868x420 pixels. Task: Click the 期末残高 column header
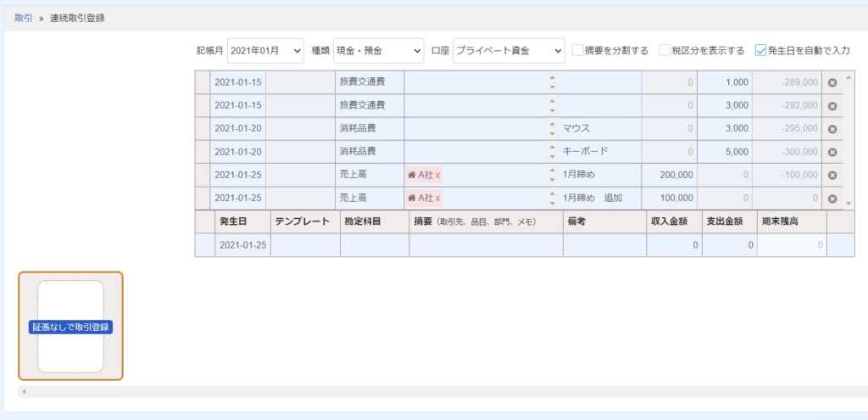pos(792,221)
